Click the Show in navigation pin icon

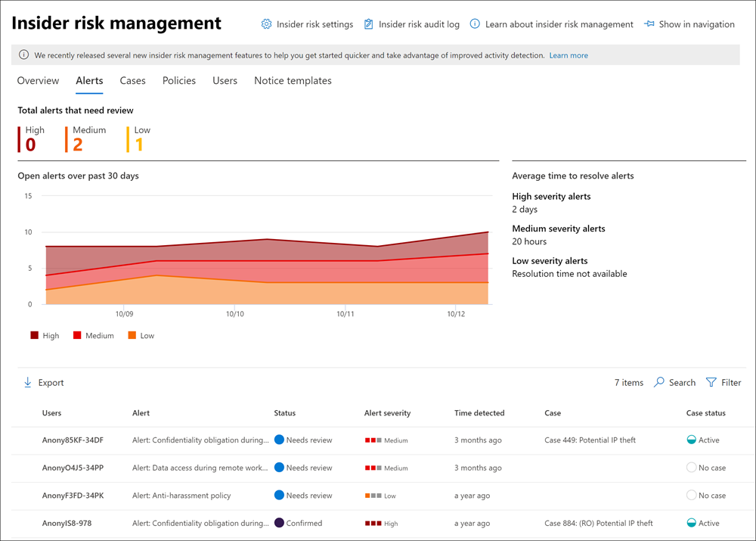[649, 24]
